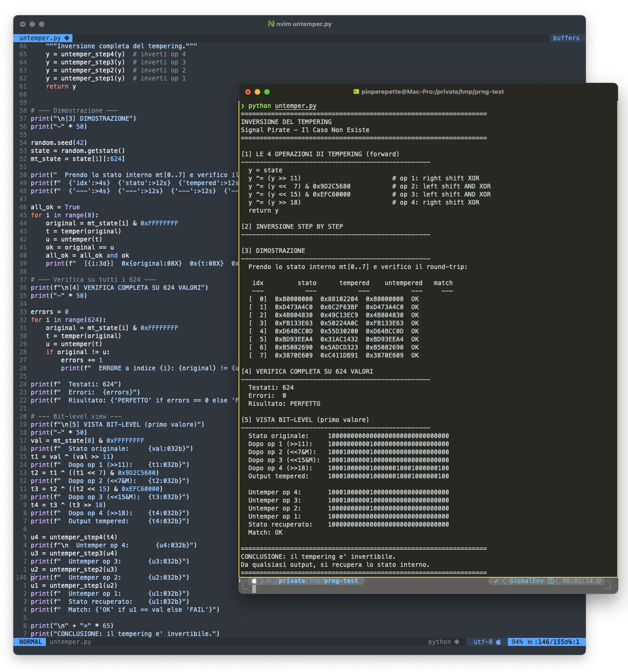Click the R question-mark badge near GlobalEnv
This screenshot has width=628, height=672.
(x=550, y=581)
